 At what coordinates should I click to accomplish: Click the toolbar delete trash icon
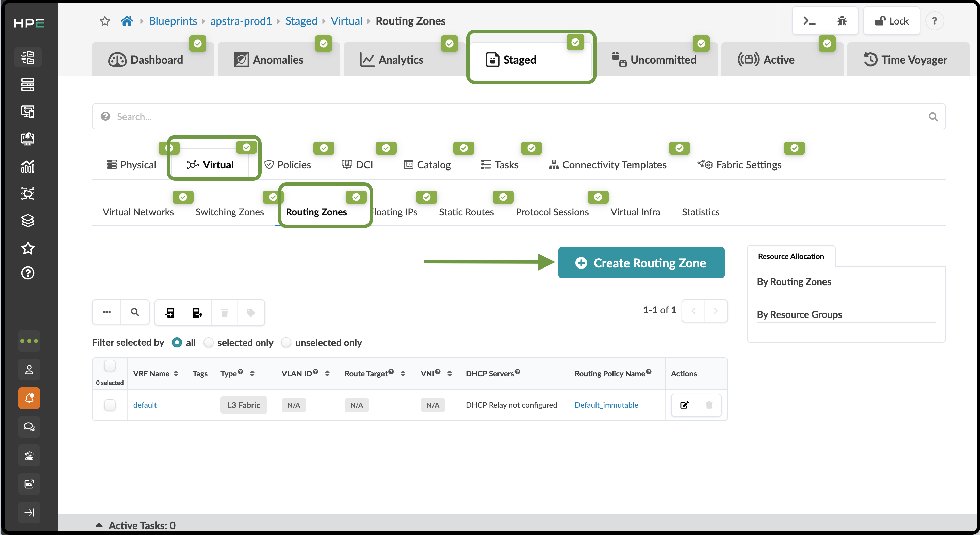[225, 312]
